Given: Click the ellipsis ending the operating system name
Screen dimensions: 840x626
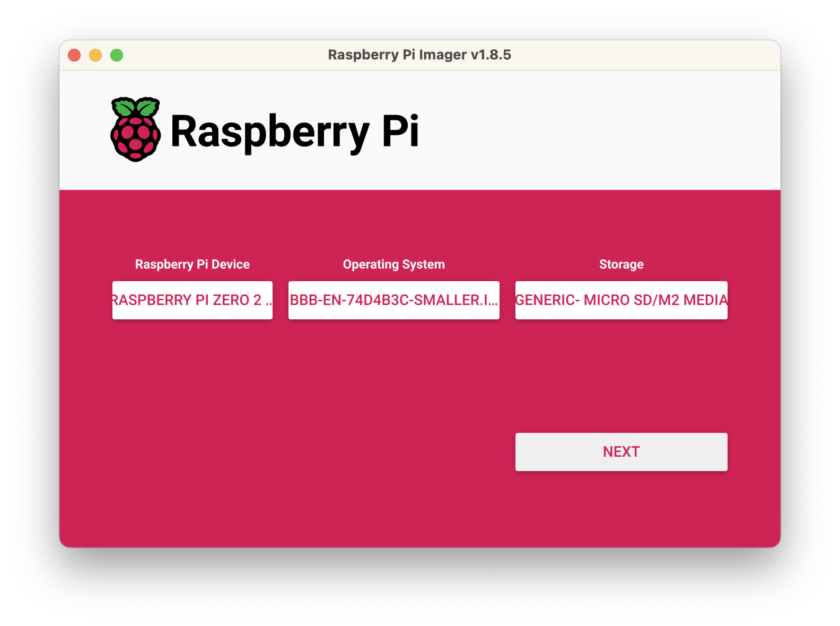Looking at the screenshot, I should click(x=493, y=301).
